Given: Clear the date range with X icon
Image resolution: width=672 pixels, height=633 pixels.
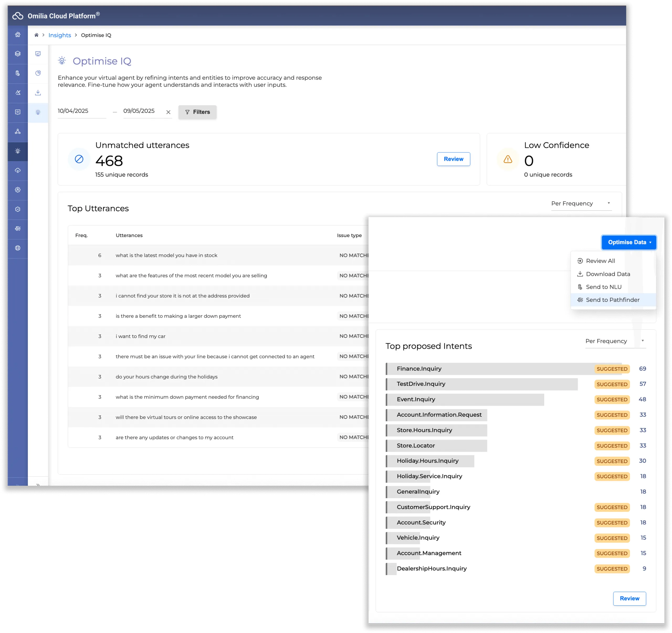Looking at the screenshot, I should point(168,112).
